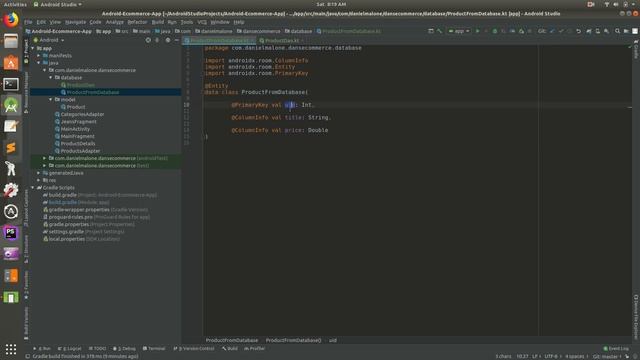
Task: Open the Logcat tool window
Action: point(69,349)
